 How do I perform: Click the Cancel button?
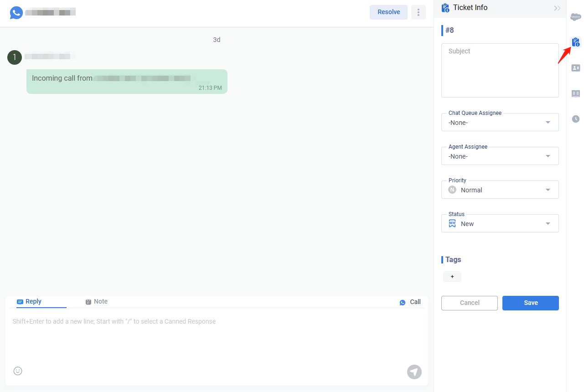pos(469,303)
